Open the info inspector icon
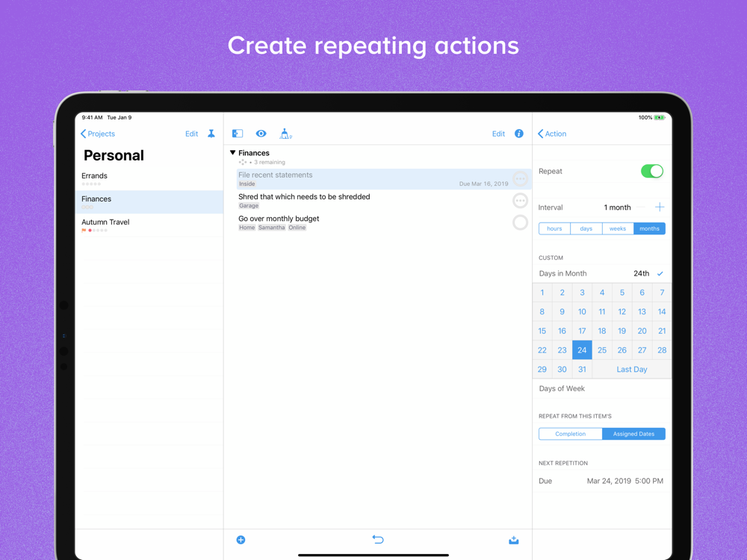This screenshot has height=560, width=747. pos(519,134)
